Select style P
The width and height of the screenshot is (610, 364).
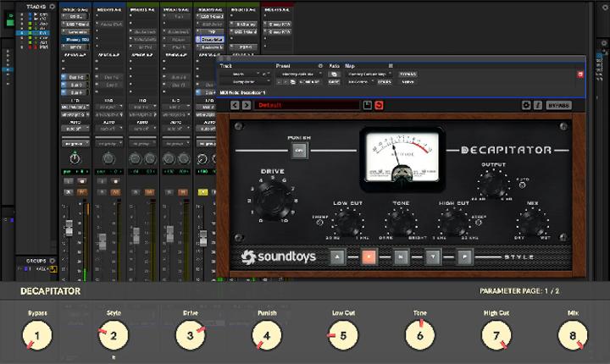click(465, 257)
